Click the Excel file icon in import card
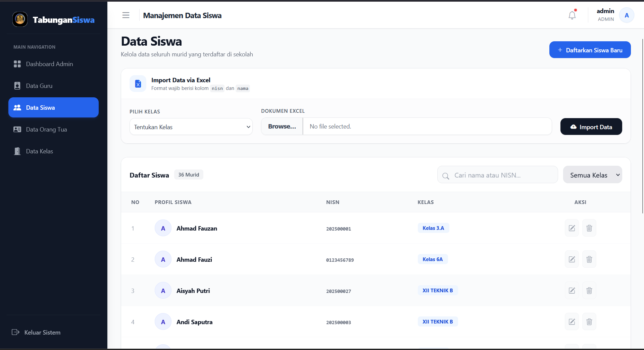The width and height of the screenshot is (644, 350). tap(138, 84)
